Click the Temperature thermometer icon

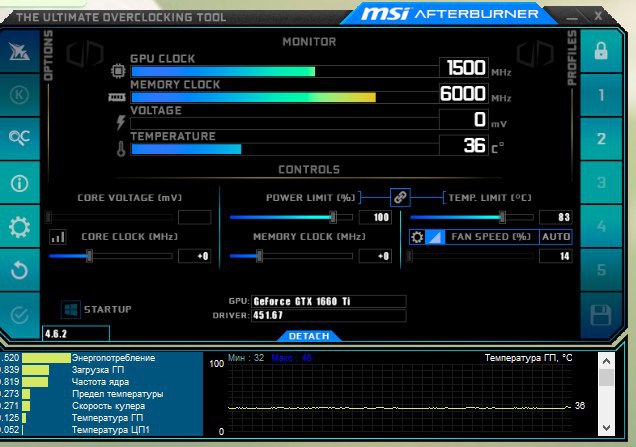pyautogui.click(x=121, y=149)
